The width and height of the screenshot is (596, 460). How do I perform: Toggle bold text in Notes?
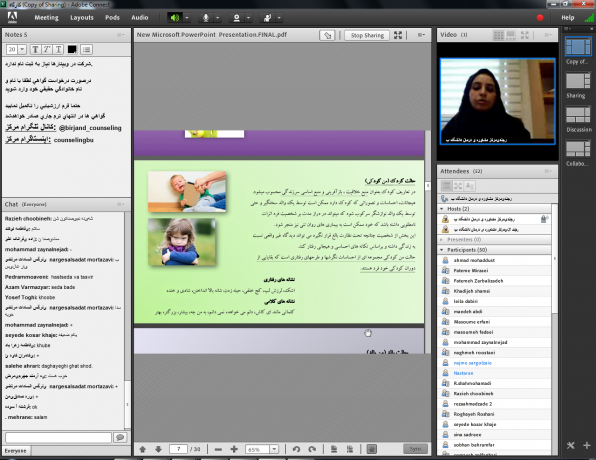point(35,49)
